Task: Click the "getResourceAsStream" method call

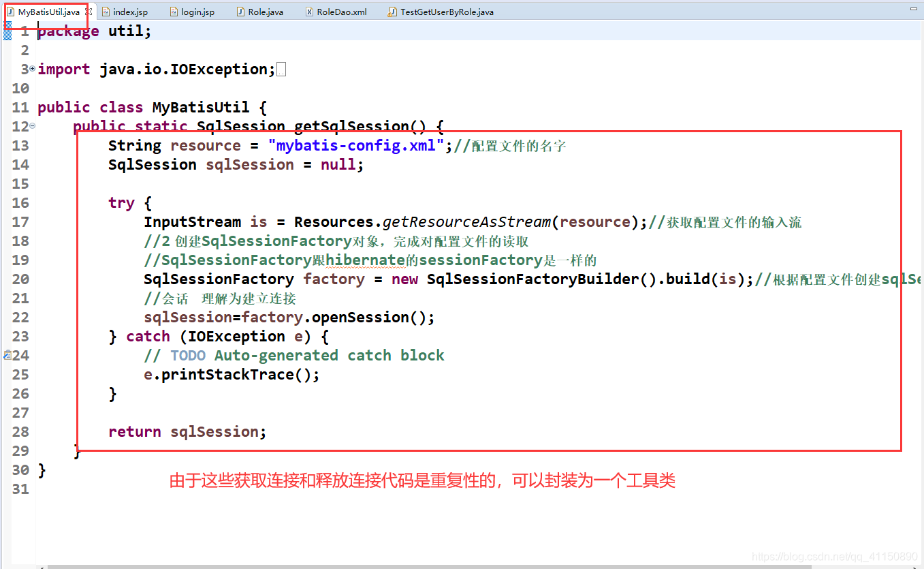Action: pos(466,221)
